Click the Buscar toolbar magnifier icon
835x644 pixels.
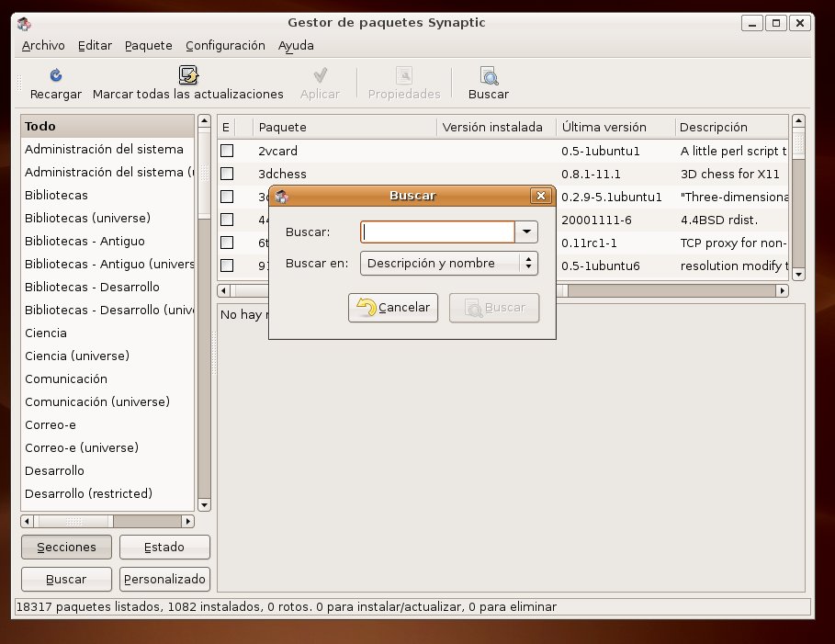489,75
